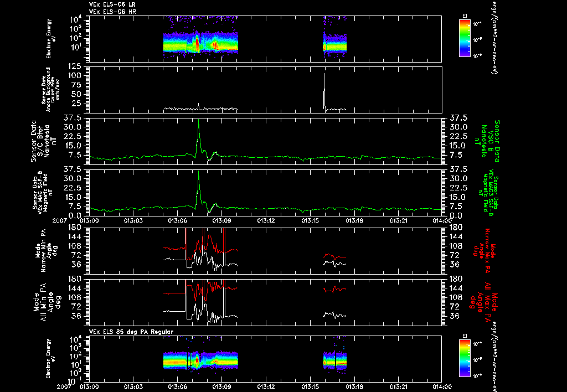567x392 pixels.
Task: Click the '013:12' label under the SAF-B panel
Action: point(266,220)
